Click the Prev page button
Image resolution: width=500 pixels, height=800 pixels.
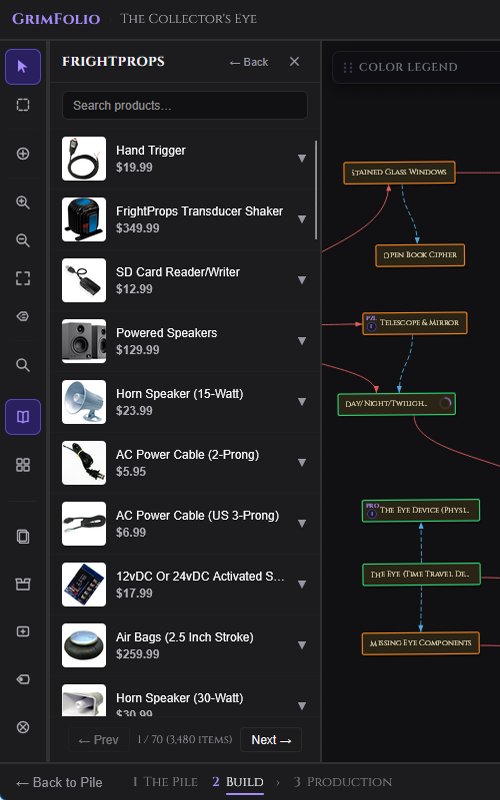pos(99,740)
